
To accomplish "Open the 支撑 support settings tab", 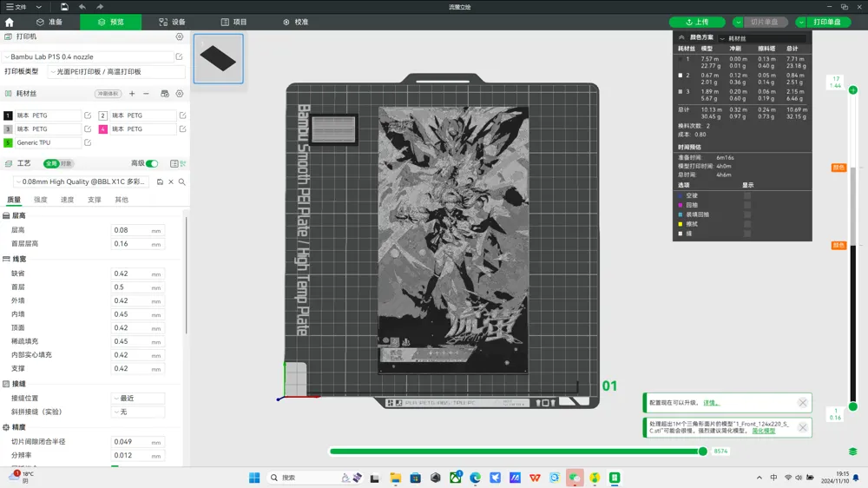I will [x=94, y=200].
